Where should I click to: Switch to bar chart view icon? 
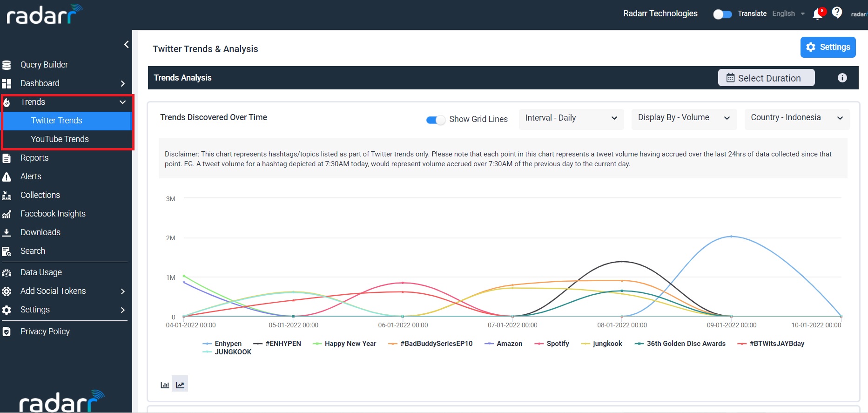(x=165, y=385)
